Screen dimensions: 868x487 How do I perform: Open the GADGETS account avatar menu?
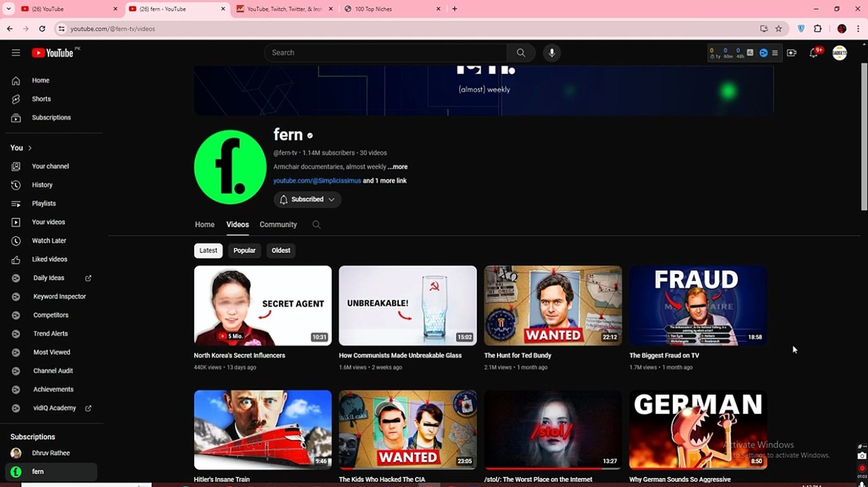pyautogui.click(x=840, y=53)
